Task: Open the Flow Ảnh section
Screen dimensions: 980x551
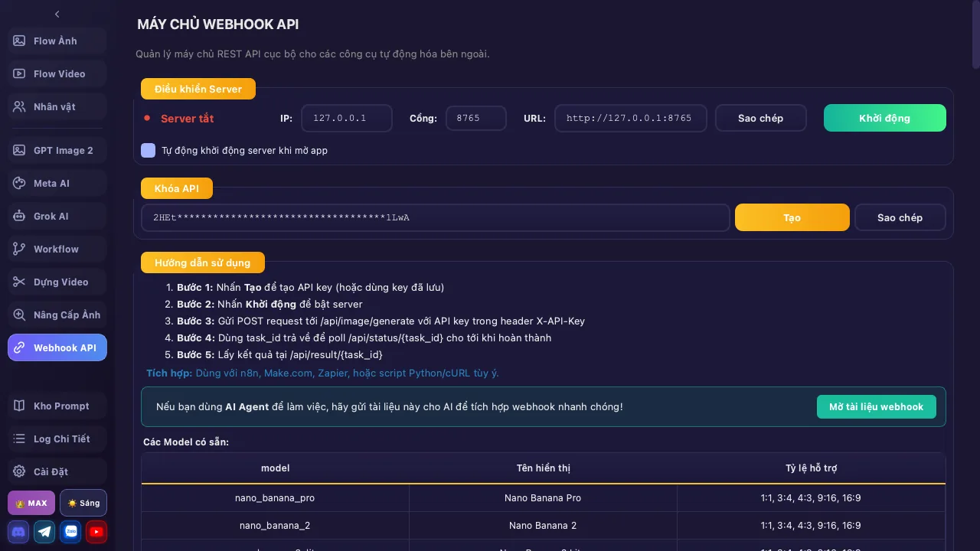Action: pos(57,41)
